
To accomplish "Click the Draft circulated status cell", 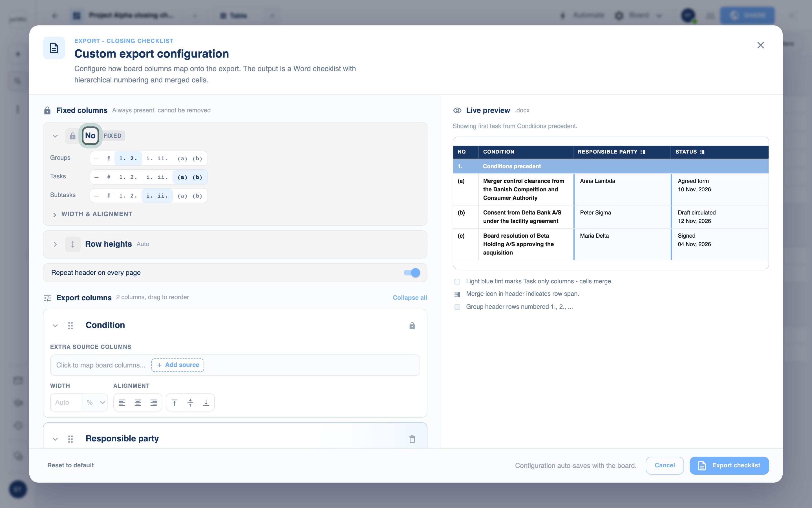I will 720,217.
